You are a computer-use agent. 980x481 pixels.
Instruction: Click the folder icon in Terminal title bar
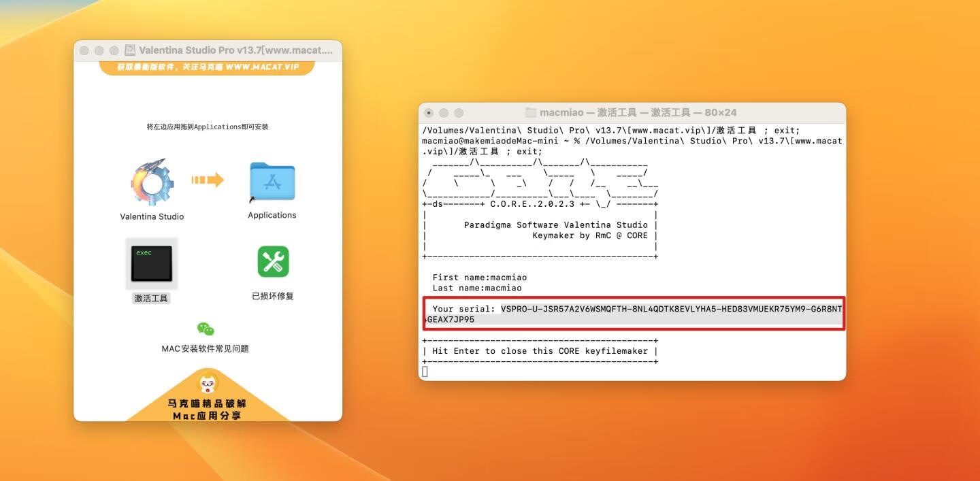point(531,112)
